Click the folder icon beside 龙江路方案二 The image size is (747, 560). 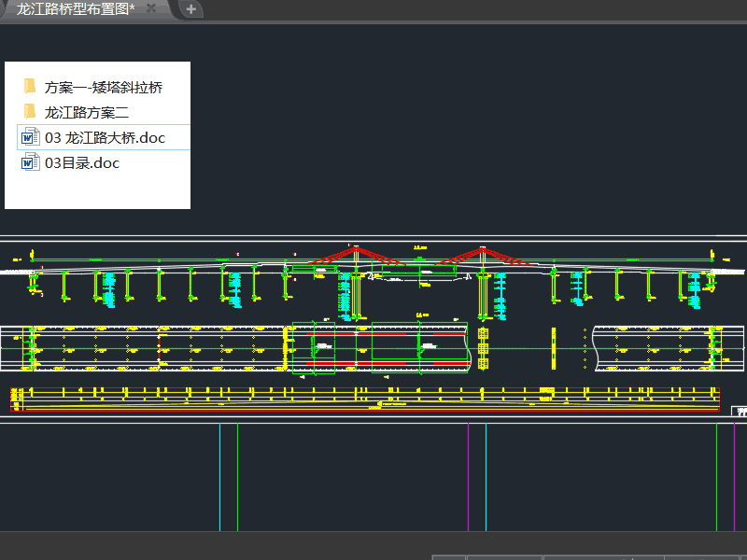click(30, 112)
